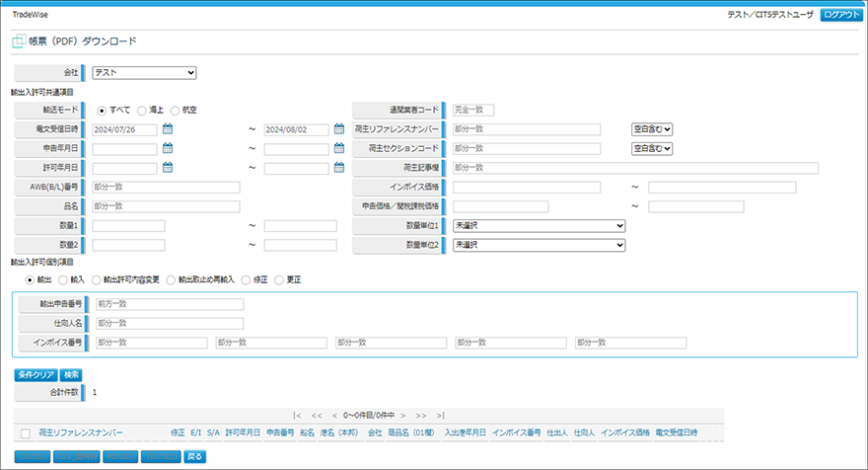Jump to the last page of results

click(441, 416)
